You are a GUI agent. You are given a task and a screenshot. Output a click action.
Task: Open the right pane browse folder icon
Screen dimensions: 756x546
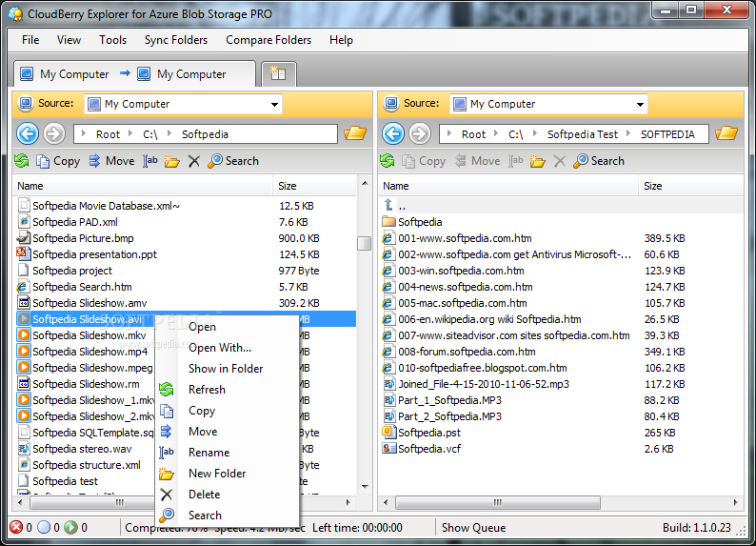(x=726, y=133)
